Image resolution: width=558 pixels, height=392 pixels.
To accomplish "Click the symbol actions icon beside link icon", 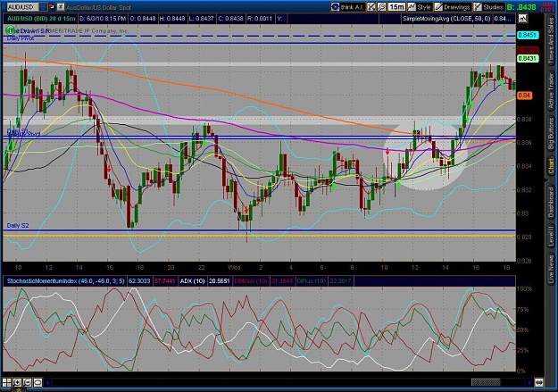I will coord(61,7).
